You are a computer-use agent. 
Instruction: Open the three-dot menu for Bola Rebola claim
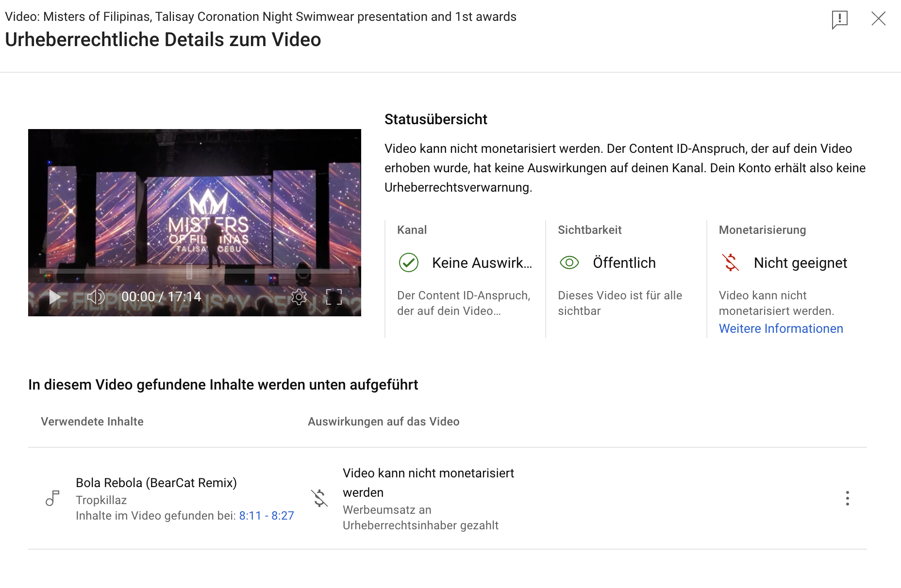[847, 498]
